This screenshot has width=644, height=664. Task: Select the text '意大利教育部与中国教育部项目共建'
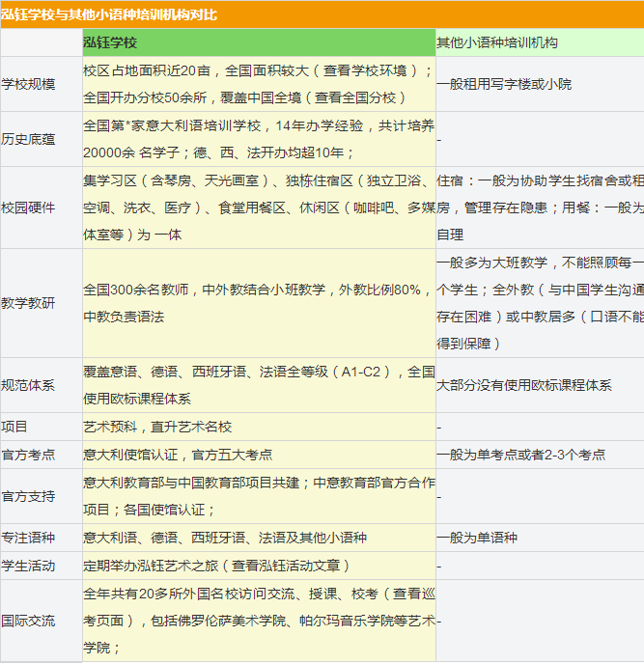191,483
